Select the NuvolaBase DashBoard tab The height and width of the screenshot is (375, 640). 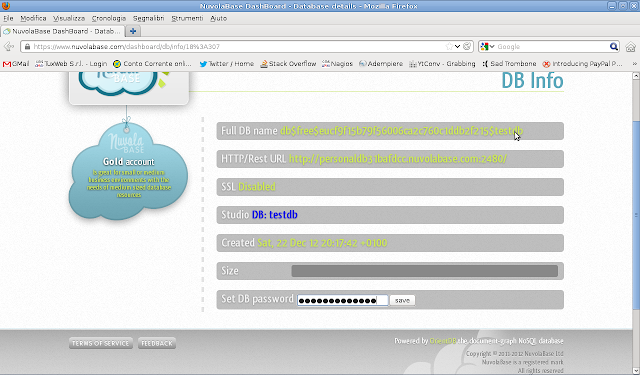62,31
